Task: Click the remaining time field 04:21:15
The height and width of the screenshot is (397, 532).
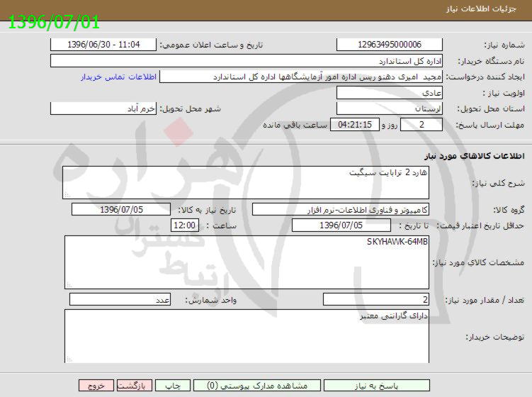Action: 355,125
